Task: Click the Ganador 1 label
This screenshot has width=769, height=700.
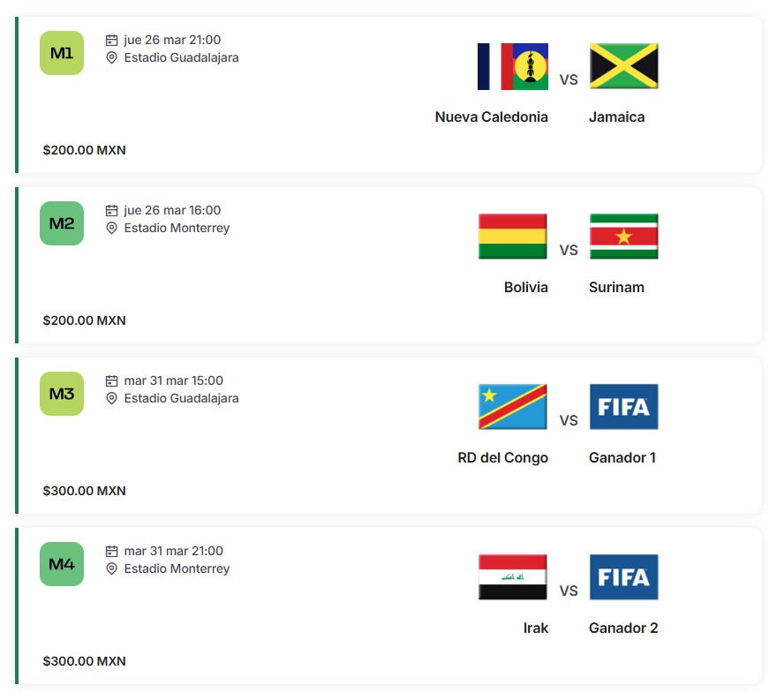Action: [623, 457]
